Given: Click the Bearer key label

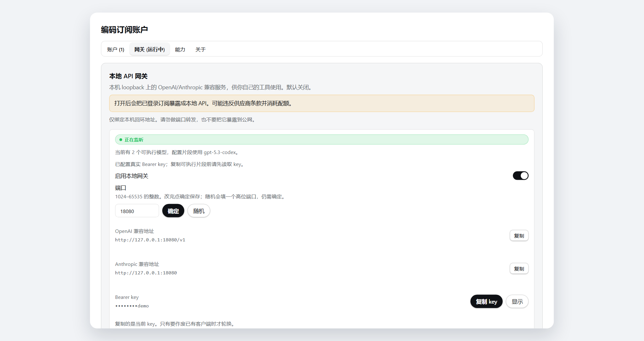Looking at the screenshot, I should pos(127,297).
